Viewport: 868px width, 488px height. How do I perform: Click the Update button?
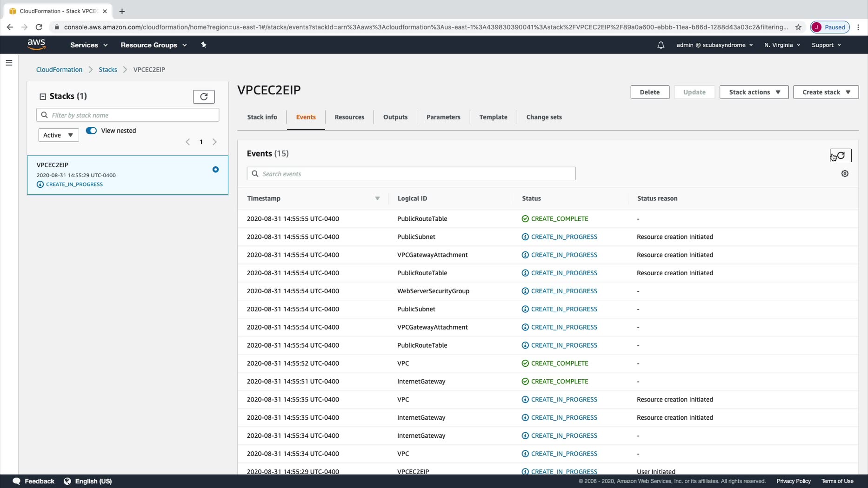[694, 92]
